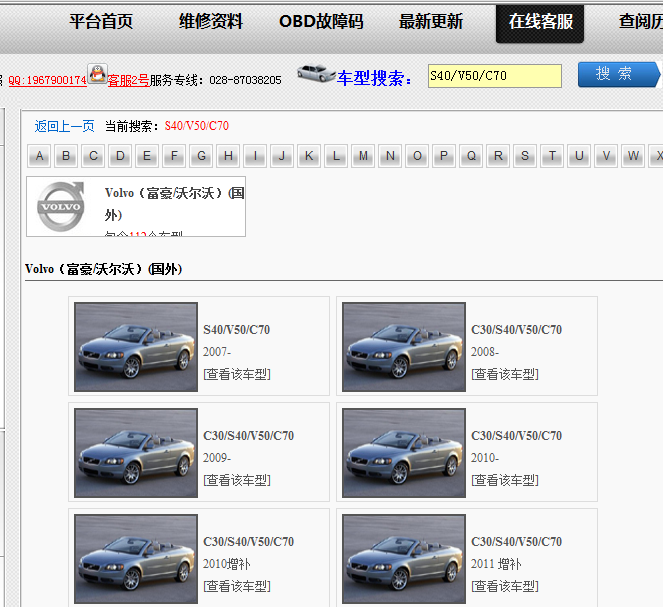Viewport: 663px width, 607px height.
Task: Click C30/S40/V50/C70 title for 2011 增补
Action: point(516,542)
